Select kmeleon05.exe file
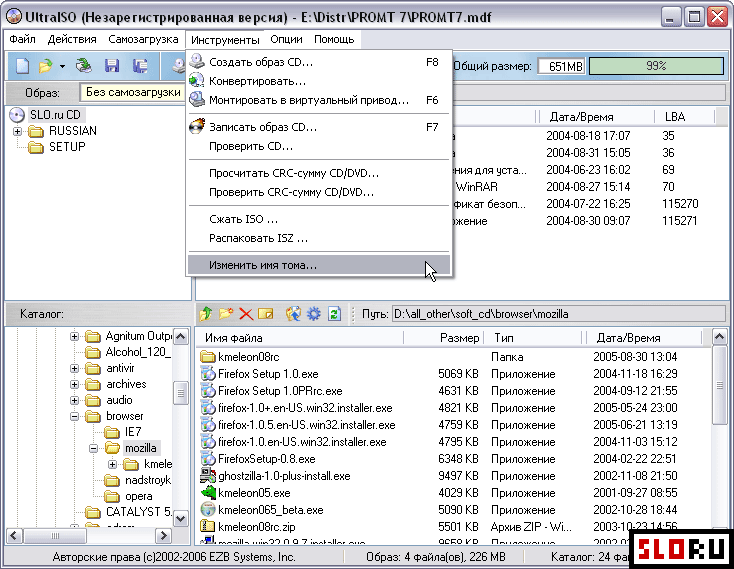Viewport: 734px width, 569px height. (x=245, y=493)
